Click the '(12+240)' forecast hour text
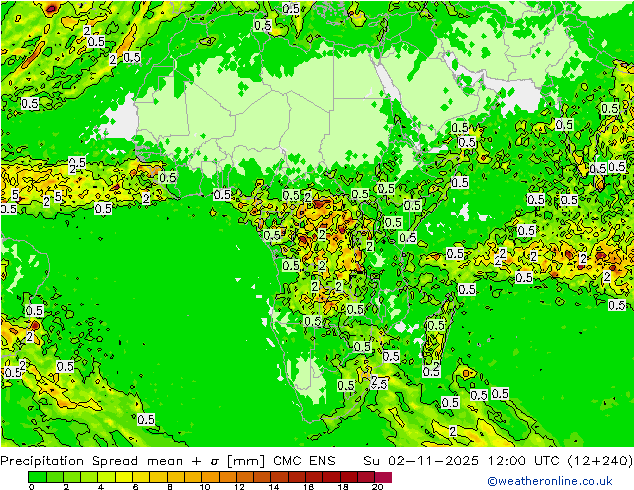 (600, 461)
